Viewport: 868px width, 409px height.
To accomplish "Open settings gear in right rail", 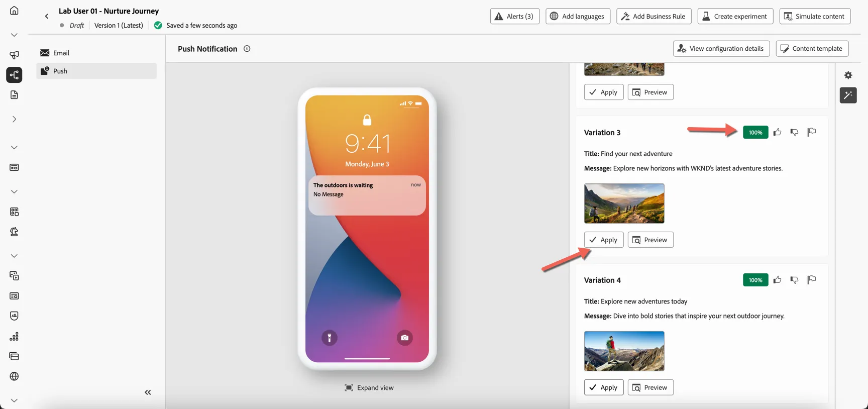I will click(848, 75).
